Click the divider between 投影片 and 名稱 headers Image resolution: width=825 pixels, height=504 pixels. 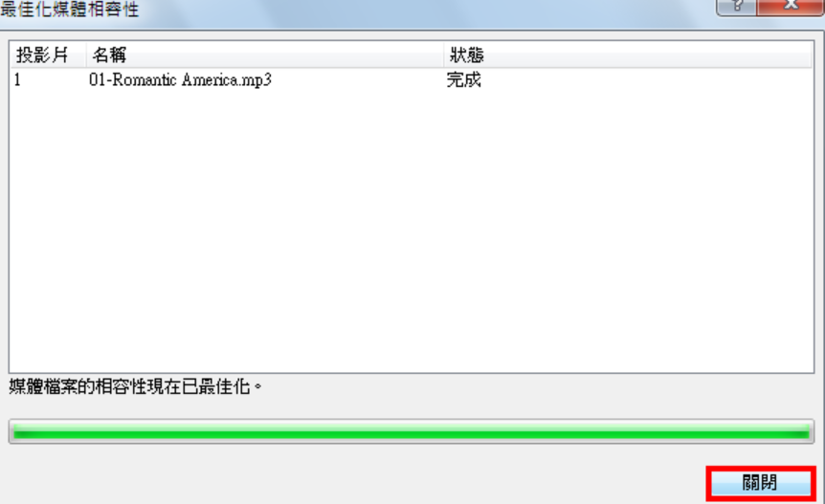tap(86, 55)
